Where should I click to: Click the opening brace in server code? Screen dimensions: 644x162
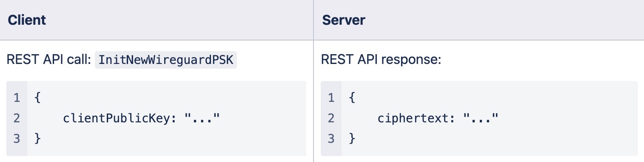click(352, 98)
